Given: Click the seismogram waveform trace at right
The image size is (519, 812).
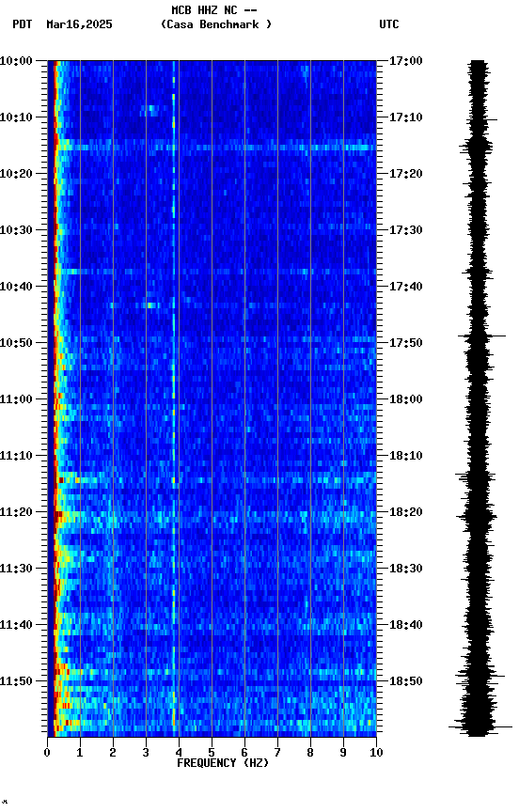Looking at the screenshot, I should (479, 398).
